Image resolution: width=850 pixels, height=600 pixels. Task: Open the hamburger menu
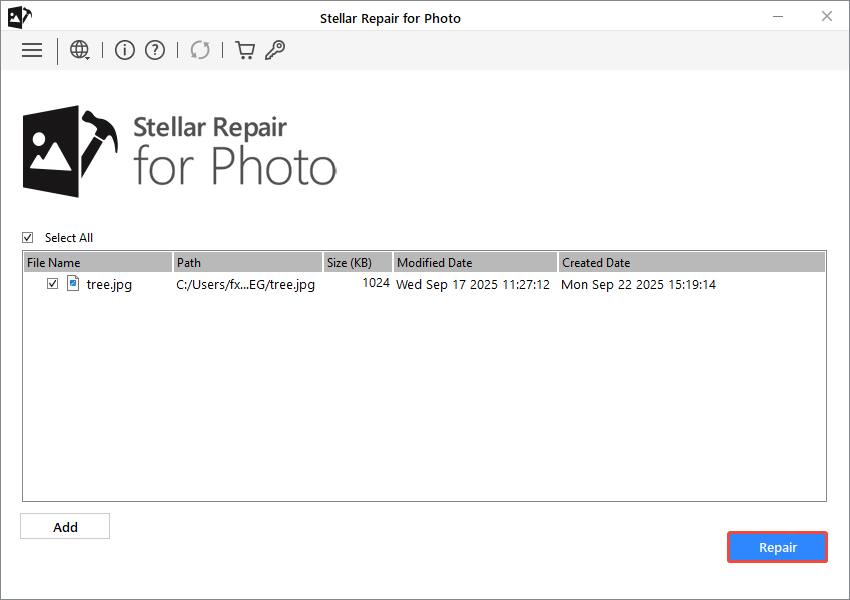[x=32, y=50]
